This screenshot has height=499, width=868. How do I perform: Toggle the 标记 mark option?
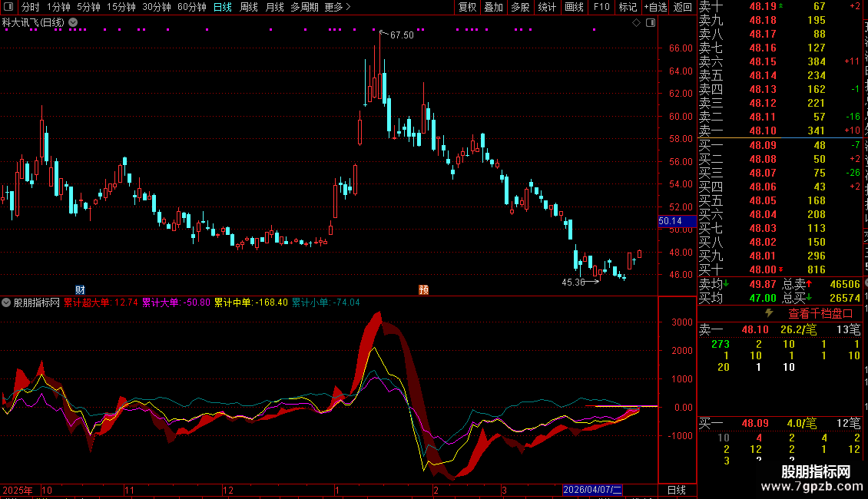pos(628,7)
